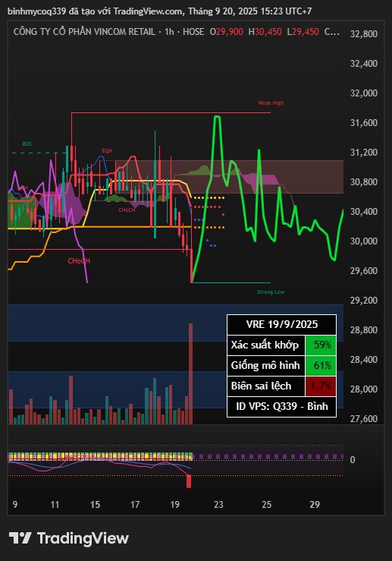Click the tallest red volume bar

click(x=191, y=374)
